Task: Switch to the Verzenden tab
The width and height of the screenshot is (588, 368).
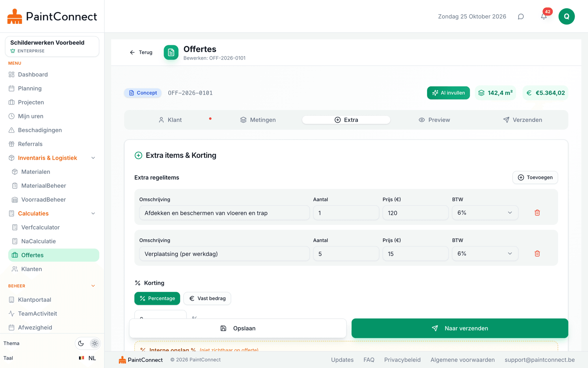Action: tap(523, 120)
